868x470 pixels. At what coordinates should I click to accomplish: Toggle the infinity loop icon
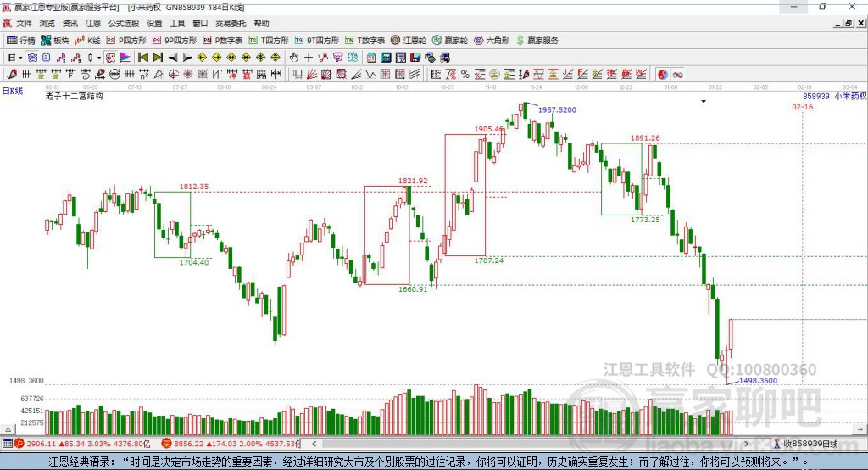pos(677,75)
